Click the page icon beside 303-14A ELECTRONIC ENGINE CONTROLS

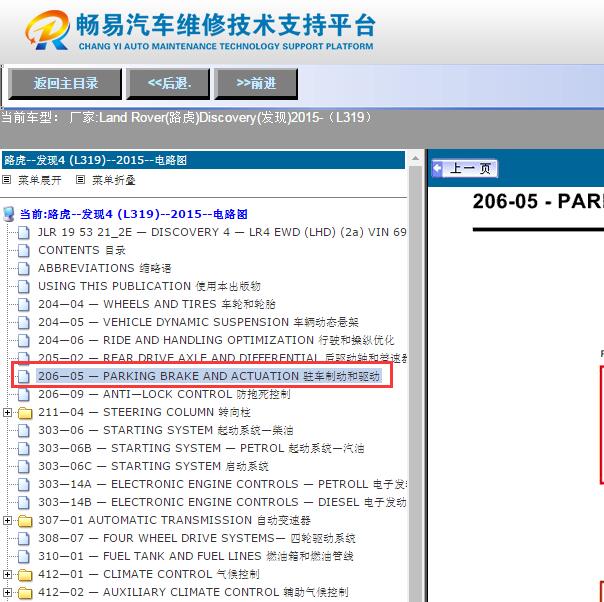(x=24, y=485)
